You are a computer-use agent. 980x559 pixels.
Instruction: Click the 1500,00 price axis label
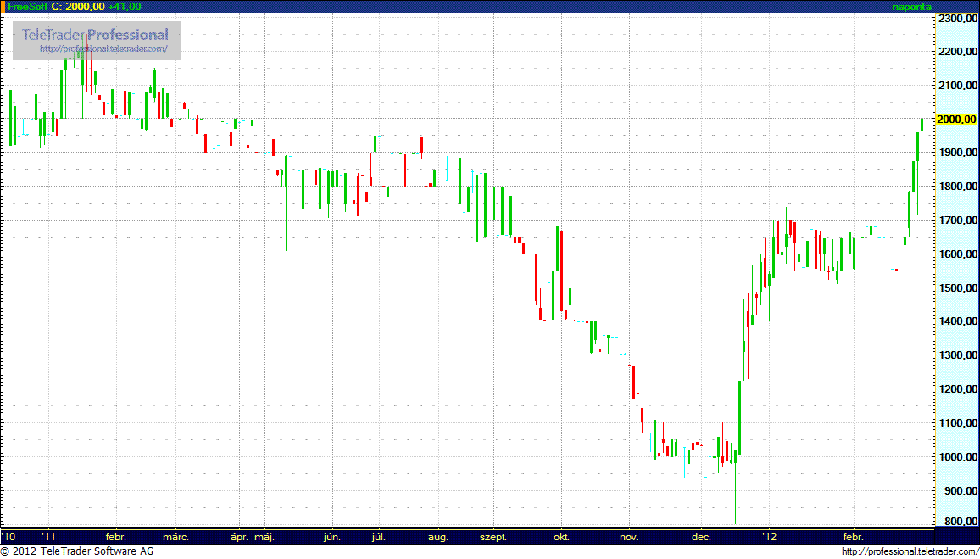coord(959,288)
